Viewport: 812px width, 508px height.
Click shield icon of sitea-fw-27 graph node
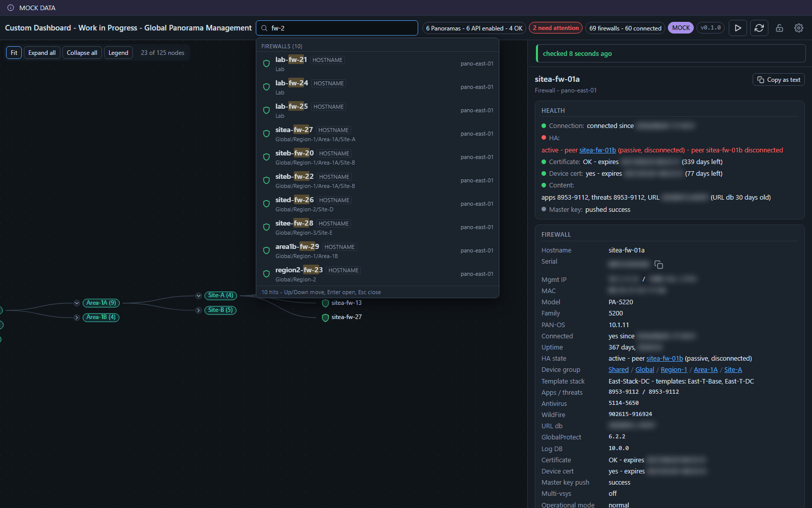325,317
